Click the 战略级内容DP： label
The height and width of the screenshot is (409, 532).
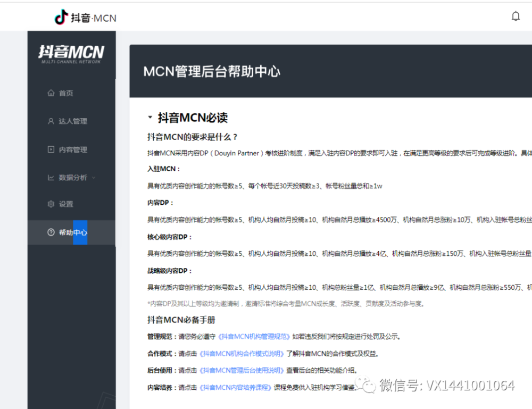[170, 271]
